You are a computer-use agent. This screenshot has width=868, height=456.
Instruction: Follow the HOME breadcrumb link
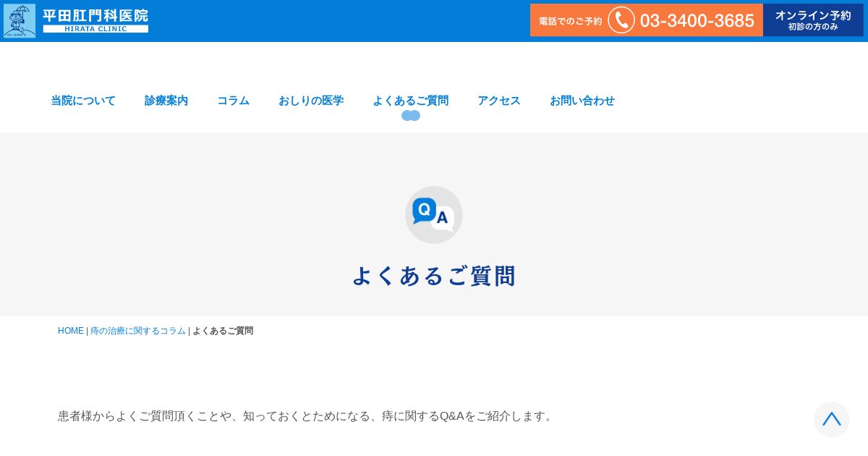(x=71, y=331)
